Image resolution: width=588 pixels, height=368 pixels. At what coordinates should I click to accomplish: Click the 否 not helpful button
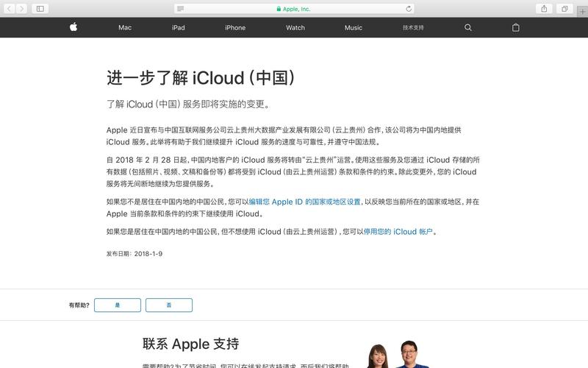tap(169, 305)
